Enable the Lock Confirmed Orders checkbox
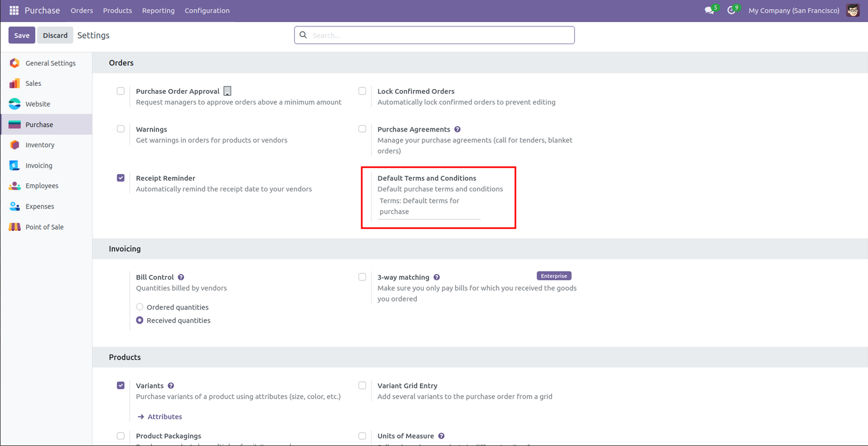Image resolution: width=868 pixels, height=446 pixels. pos(362,91)
